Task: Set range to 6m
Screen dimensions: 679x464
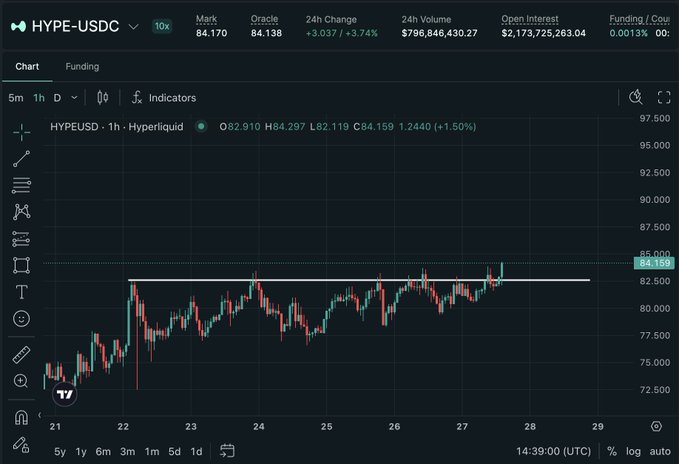Action: (x=103, y=451)
